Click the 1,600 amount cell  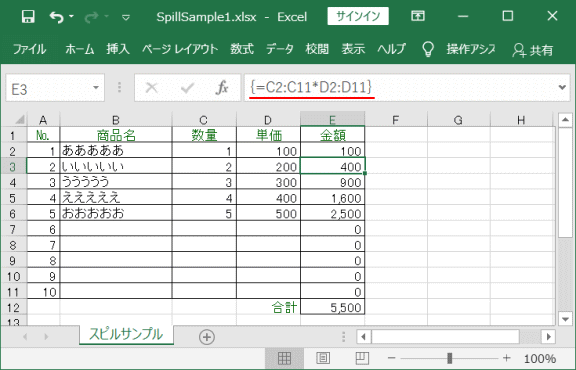coord(333,198)
